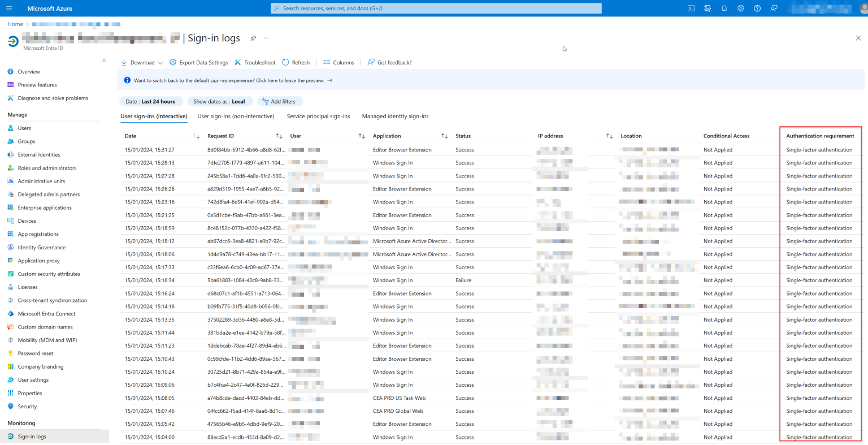Viewport: 868px width, 445px height.
Task: Open the ellipsis menu beside Sign-in logs title
Action: coord(267,39)
